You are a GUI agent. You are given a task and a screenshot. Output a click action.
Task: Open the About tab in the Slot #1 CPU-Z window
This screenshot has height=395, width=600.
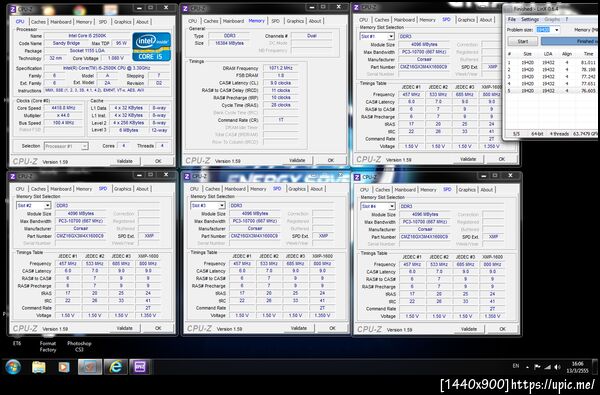[486, 20]
